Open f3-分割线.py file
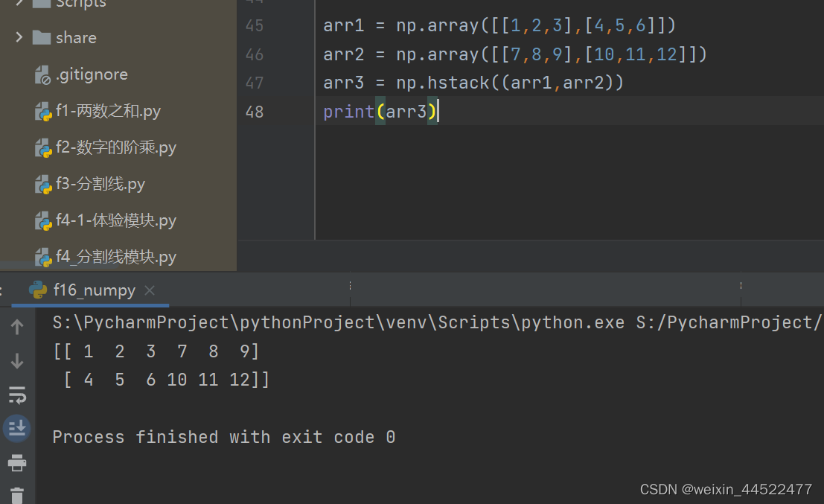Screen dimensions: 824x504 click(100, 184)
